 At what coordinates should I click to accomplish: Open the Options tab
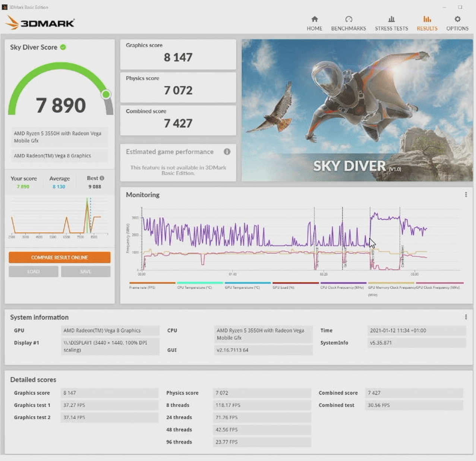(x=457, y=23)
